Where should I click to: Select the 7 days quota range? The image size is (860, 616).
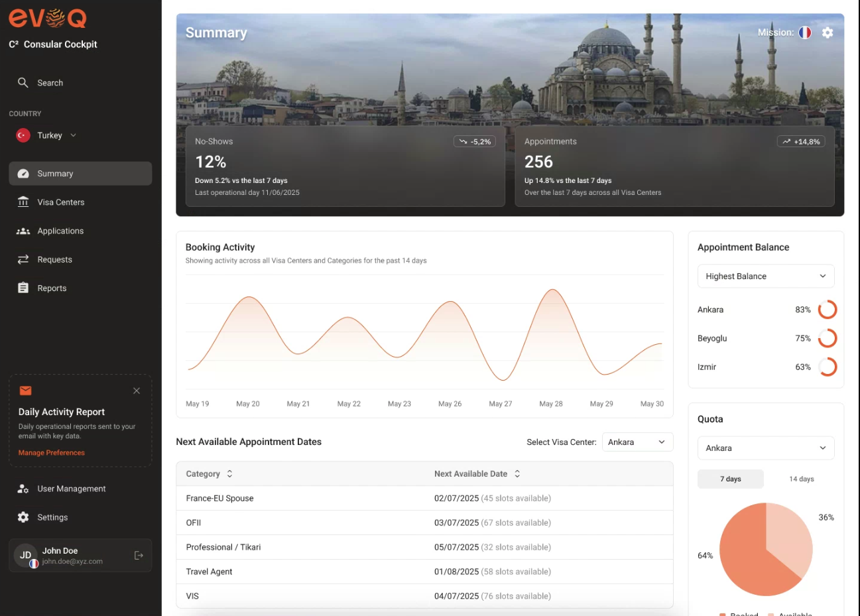point(731,479)
